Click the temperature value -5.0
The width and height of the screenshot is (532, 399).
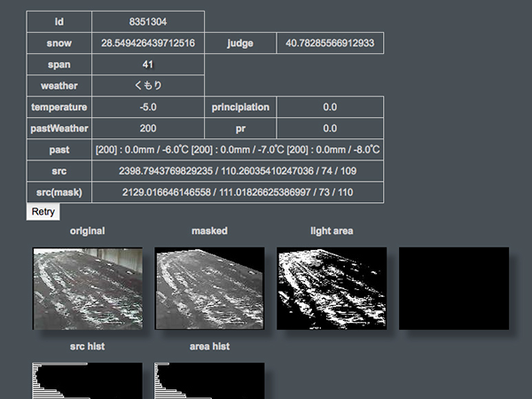coord(148,107)
